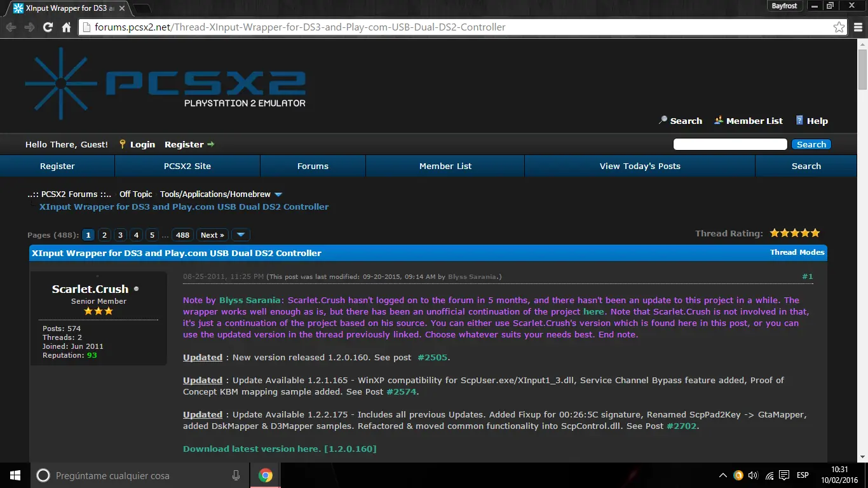Click the question mark Help icon
Screen dimensions: 868x488
pyautogui.click(x=800, y=120)
